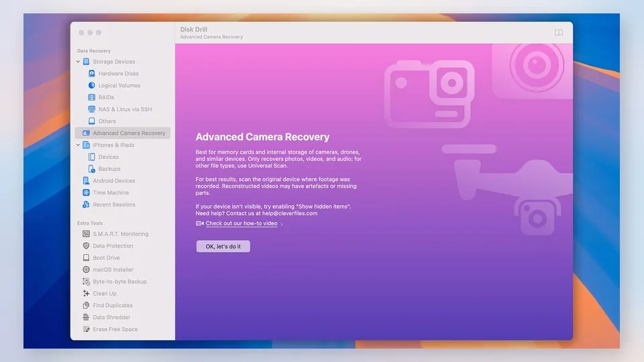Select the Logical Volumes pie icon
The image size is (644, 362).
tap(92, 85)
